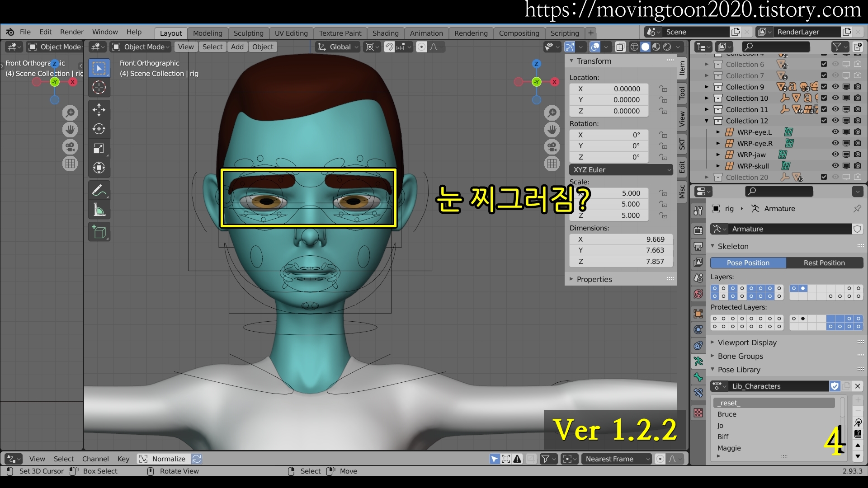Open the Tool properties tab icon
This screenshot has width=868, height=488.
coord(698,211)
